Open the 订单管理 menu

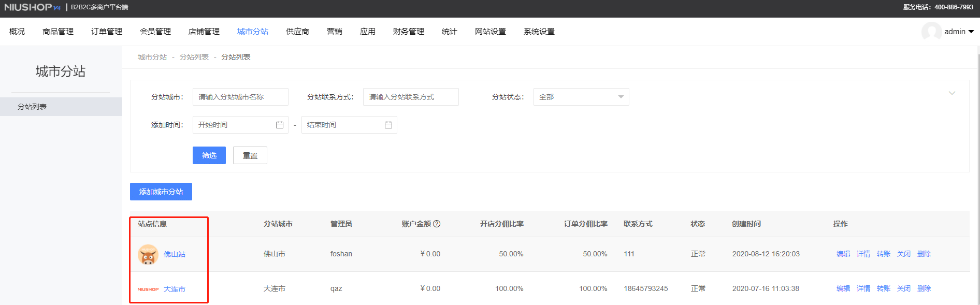pos(107,32)
